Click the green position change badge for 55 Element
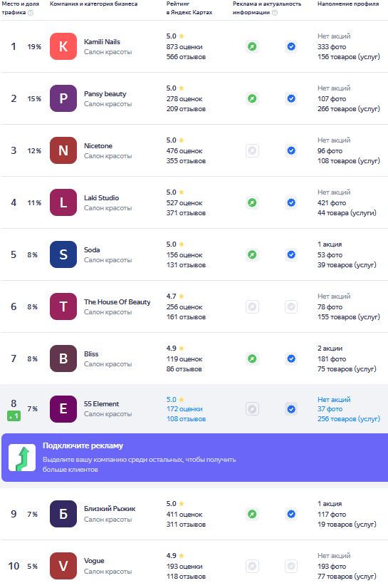Viewport: 388px width, 588px height. coord(14,416)
